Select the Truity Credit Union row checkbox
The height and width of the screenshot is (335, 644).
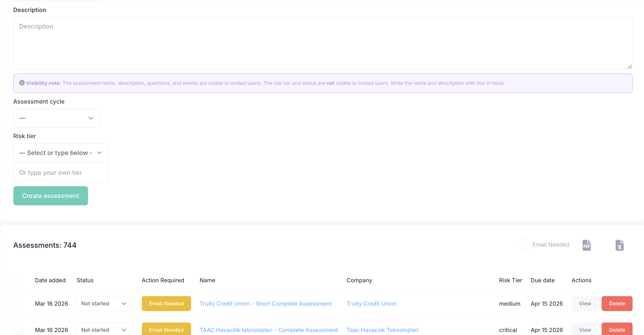(x=18, y=303)
